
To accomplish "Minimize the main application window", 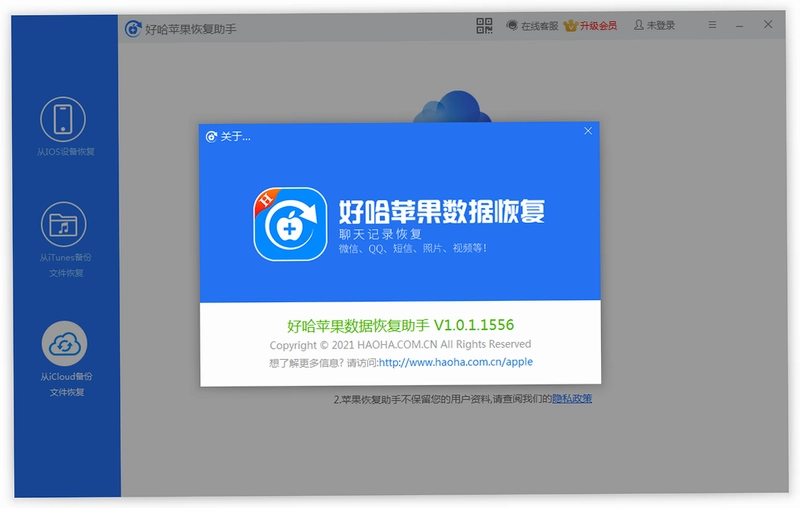I will pos(739,25).
